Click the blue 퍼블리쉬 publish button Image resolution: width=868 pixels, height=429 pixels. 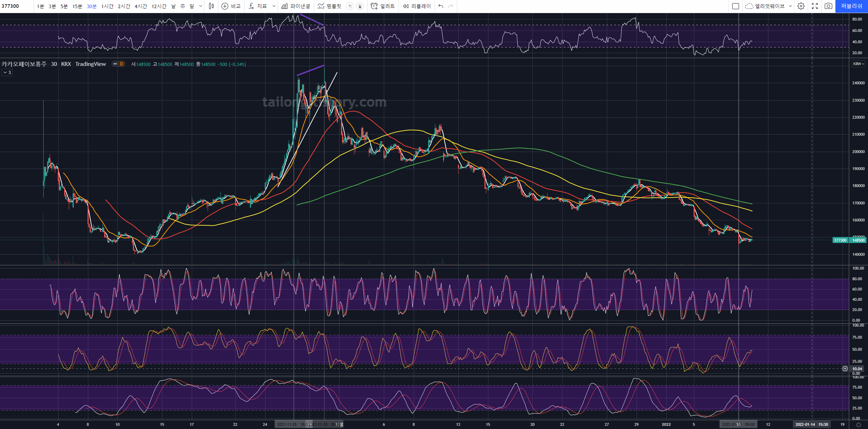coord(851,6)
